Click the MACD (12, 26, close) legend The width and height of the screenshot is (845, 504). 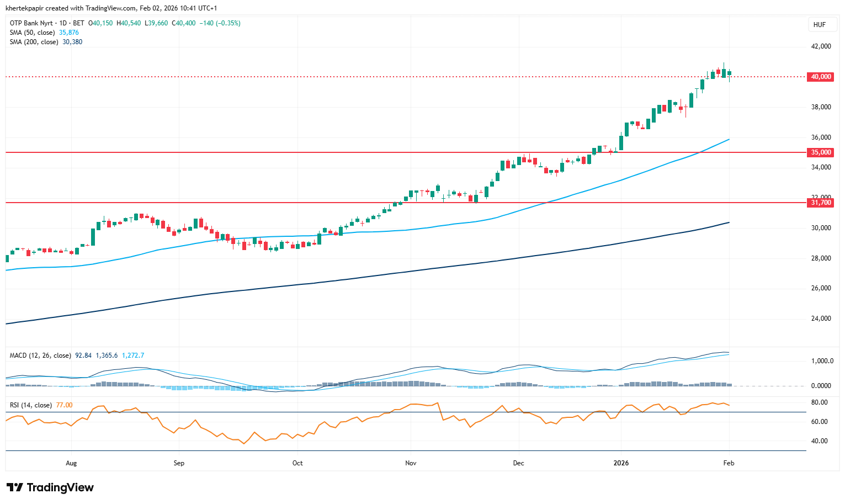click(40, 356)
